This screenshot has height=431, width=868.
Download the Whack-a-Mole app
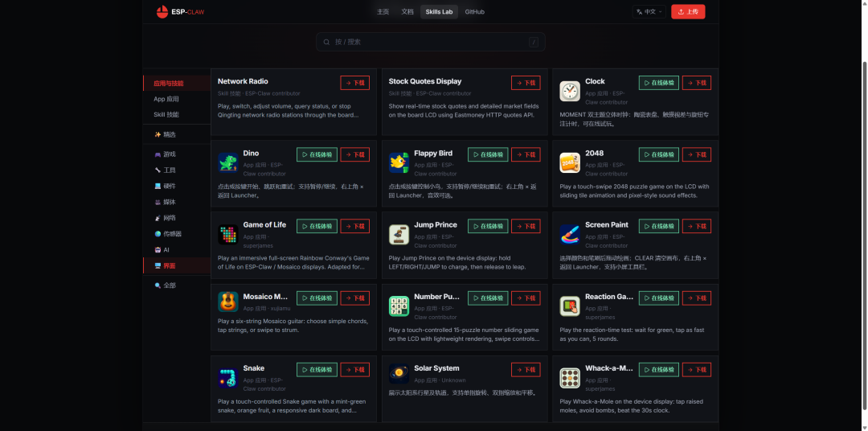(x=696, y=370)
